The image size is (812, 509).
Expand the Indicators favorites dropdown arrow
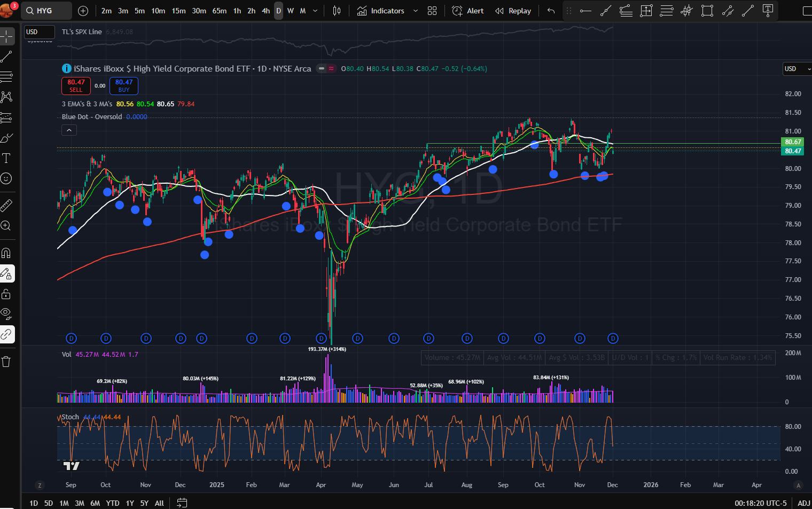pos(416,11)
